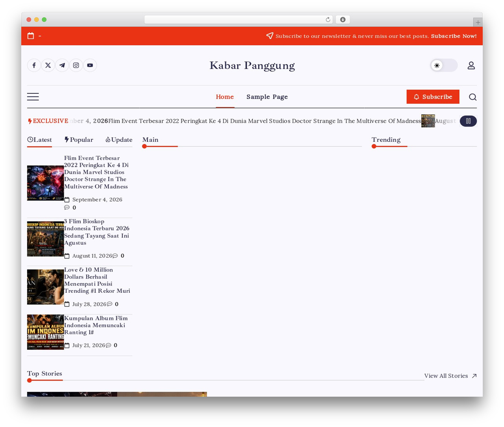This screenshot has height=427, width=504.
Task: Click the Bioskop Indonesia article thumbnail
Action: [x=45, y=239]
